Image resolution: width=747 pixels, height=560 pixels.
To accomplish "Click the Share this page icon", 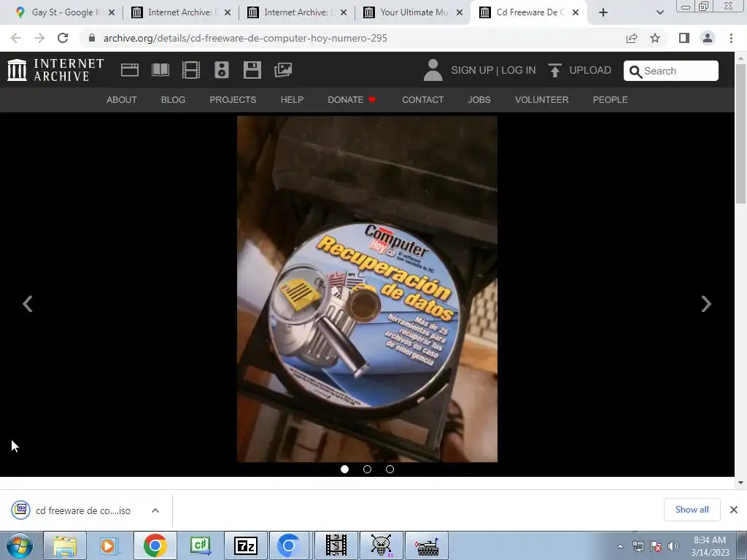I will (632, 38).
